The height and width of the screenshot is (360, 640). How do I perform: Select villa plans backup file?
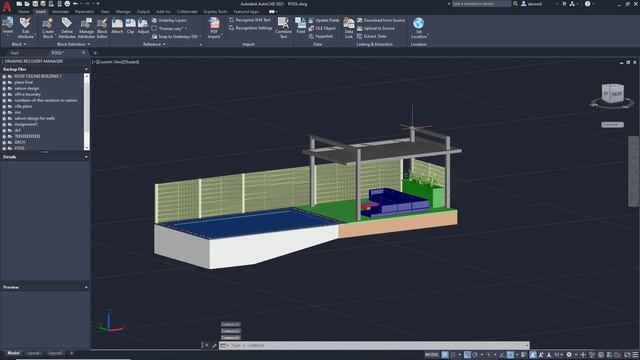pyautogui.click(x=23, y=106)
